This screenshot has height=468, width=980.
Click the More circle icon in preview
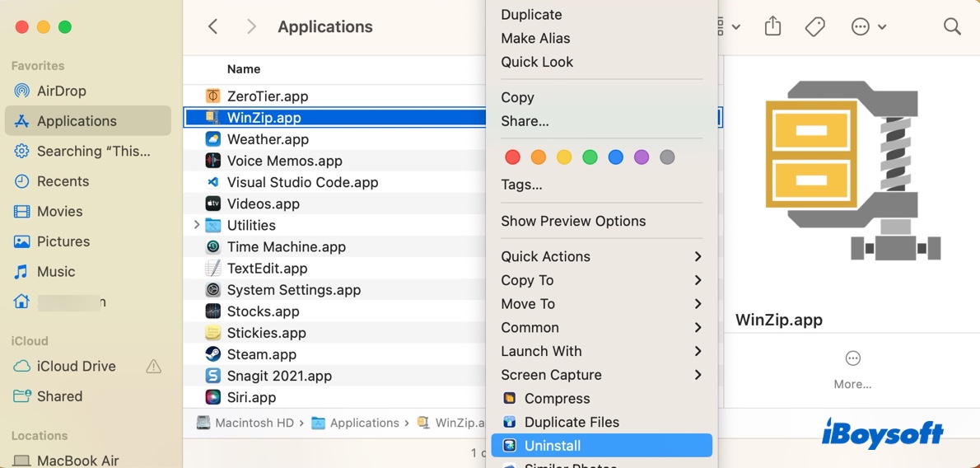tap(852, 358)
